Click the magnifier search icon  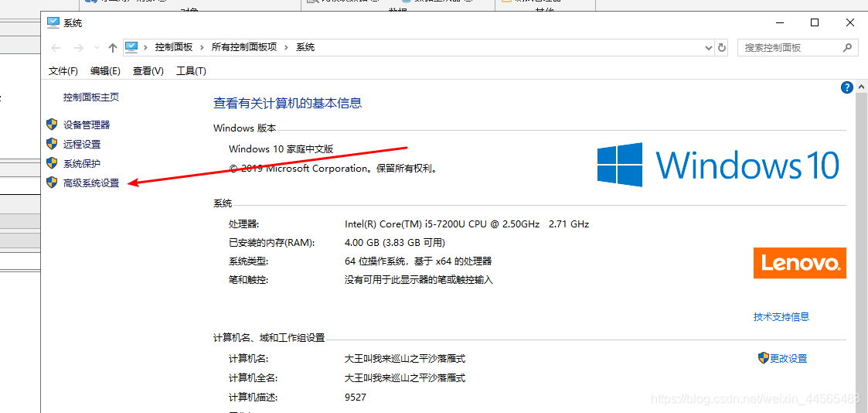pyautogui.click(x=847, y=48)
